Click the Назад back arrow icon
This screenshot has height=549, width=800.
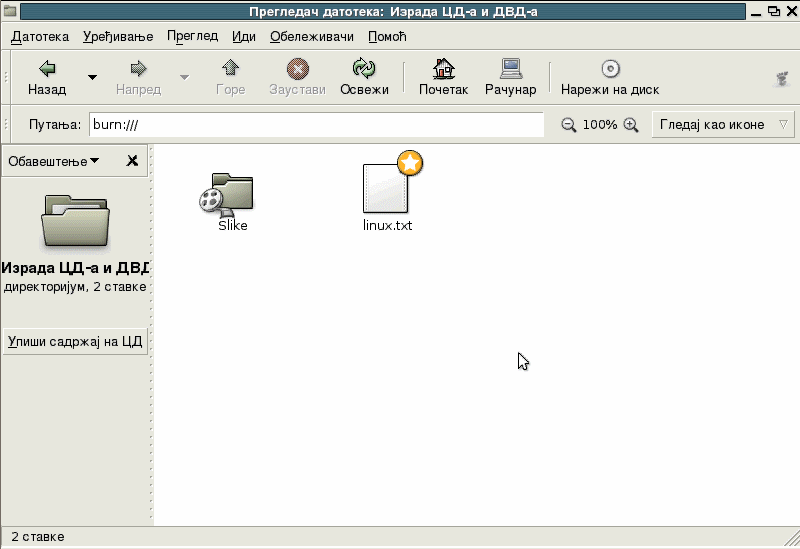(x=47, y=68)
